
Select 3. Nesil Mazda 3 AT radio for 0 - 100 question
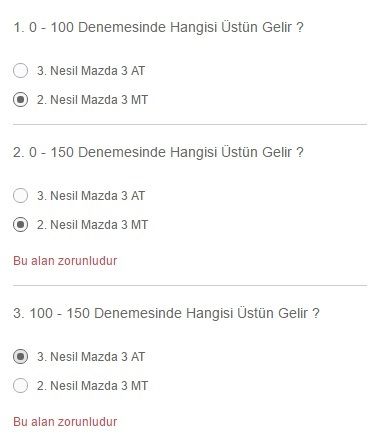tap(20, 71)
